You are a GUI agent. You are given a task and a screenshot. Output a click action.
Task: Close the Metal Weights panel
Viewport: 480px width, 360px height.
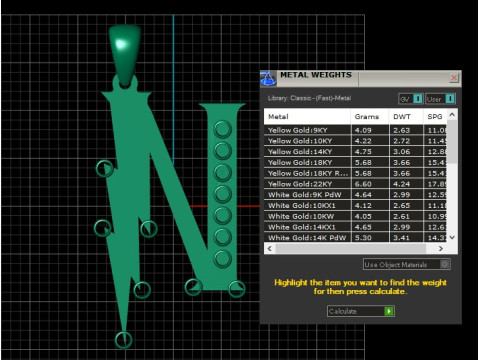click(454, 78)
